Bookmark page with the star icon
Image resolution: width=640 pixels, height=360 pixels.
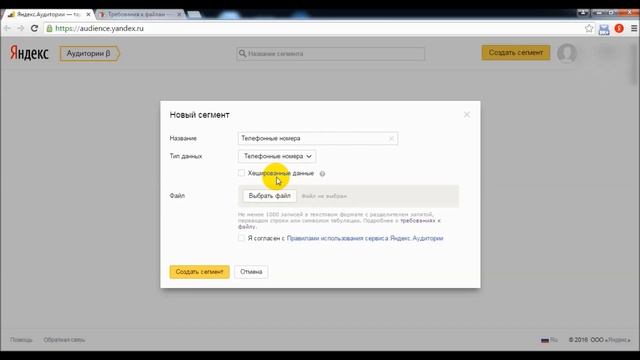click(x=589, y=28)
